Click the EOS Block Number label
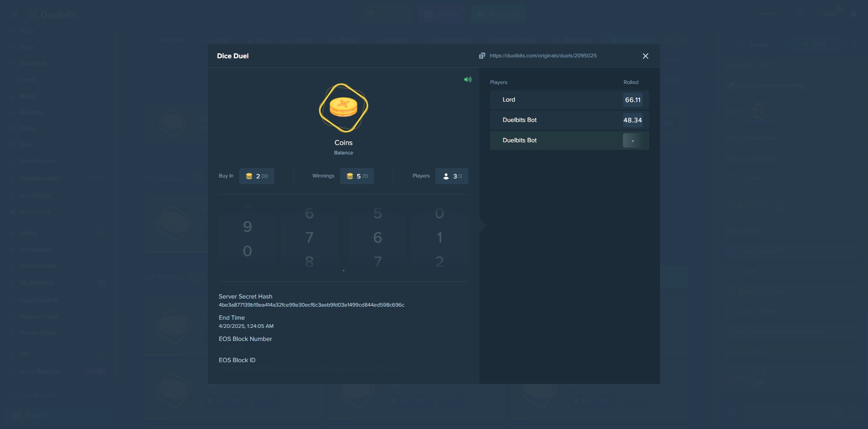The height and width of the screenshot is (429, 868). (x=245, y=339)
